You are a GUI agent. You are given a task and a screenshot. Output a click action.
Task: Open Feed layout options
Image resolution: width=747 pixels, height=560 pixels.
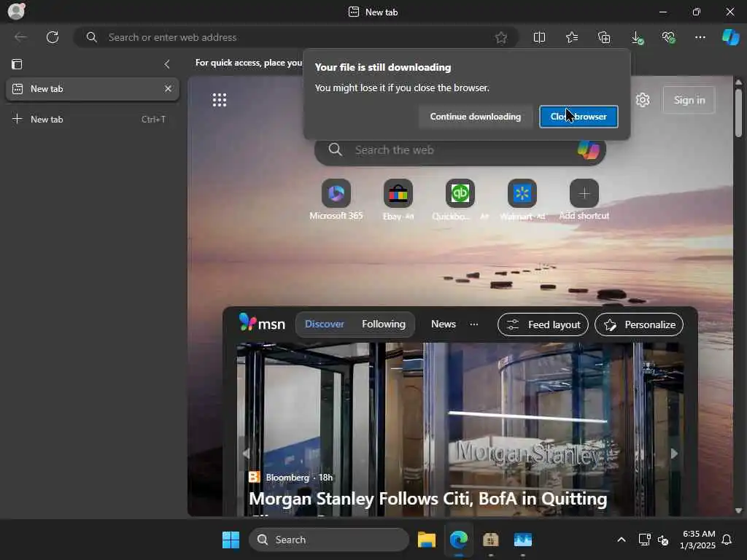543,324
